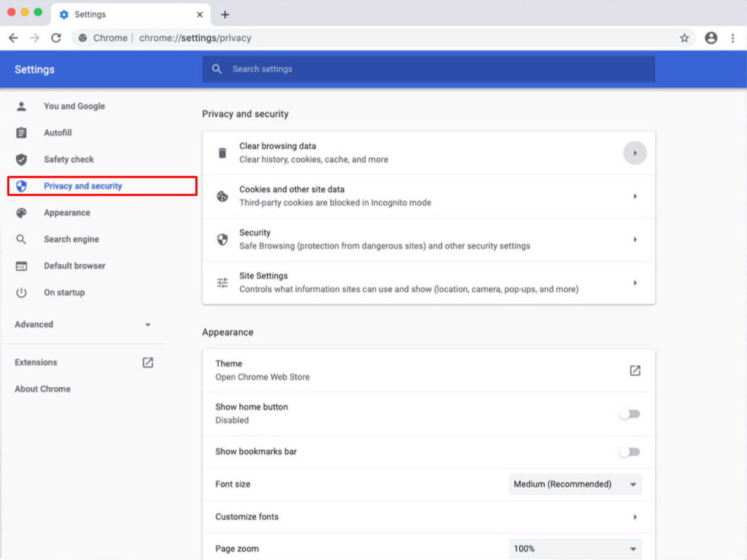
Task: Enable the Show home button toggle
Action: [x=630, y=413]
